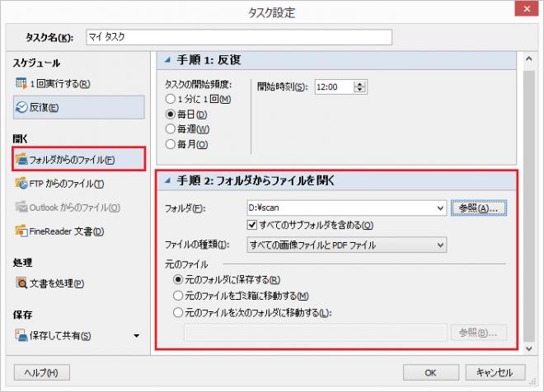The height and width of the screenshot is (392, 544).
Task: Select 元のファイルを次のフォルダに移動する radio button
Action: [178, 313]
